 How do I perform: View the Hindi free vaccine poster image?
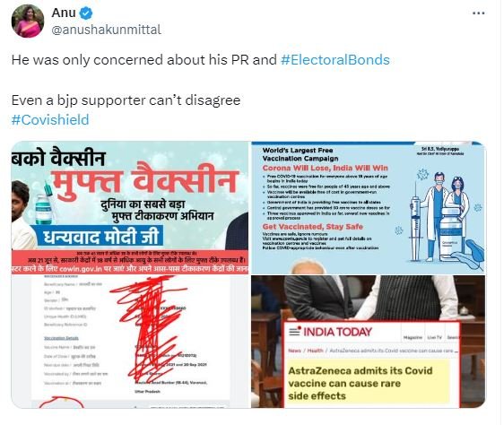[130, 207]
